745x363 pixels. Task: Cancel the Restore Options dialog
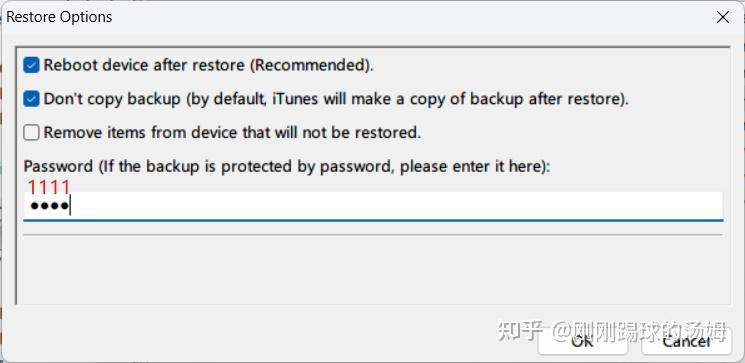(687, 340)
